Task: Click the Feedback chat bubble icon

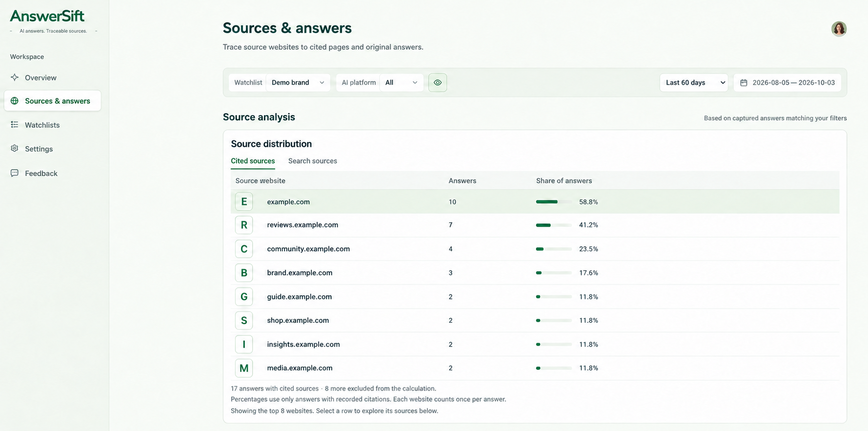Action: [15, 173]
